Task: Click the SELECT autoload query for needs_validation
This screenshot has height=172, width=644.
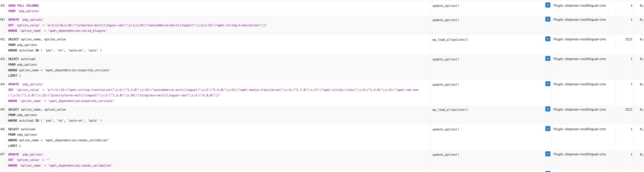Action: tap(58, 137)
